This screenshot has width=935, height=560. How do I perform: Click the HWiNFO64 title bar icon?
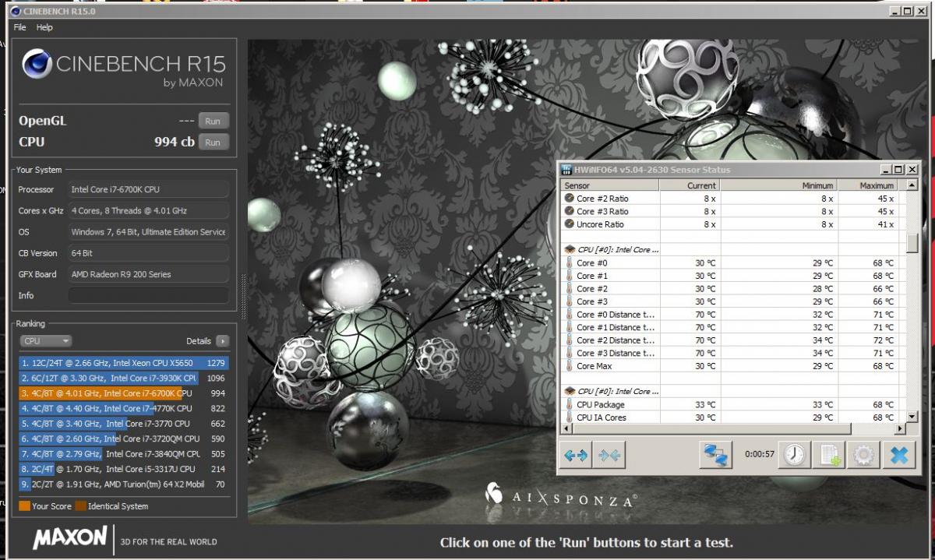click(x=566, y=169)
